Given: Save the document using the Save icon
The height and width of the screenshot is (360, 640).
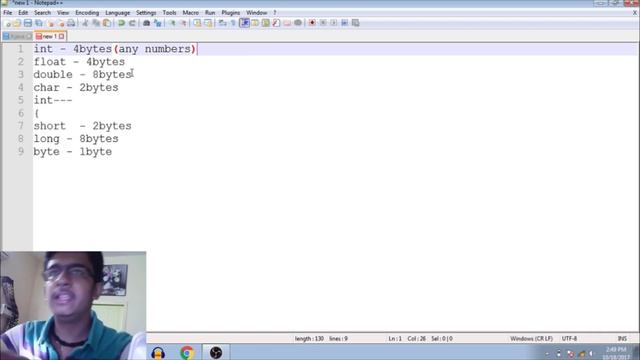Looking at the screenshot, I should click(28, 23).
